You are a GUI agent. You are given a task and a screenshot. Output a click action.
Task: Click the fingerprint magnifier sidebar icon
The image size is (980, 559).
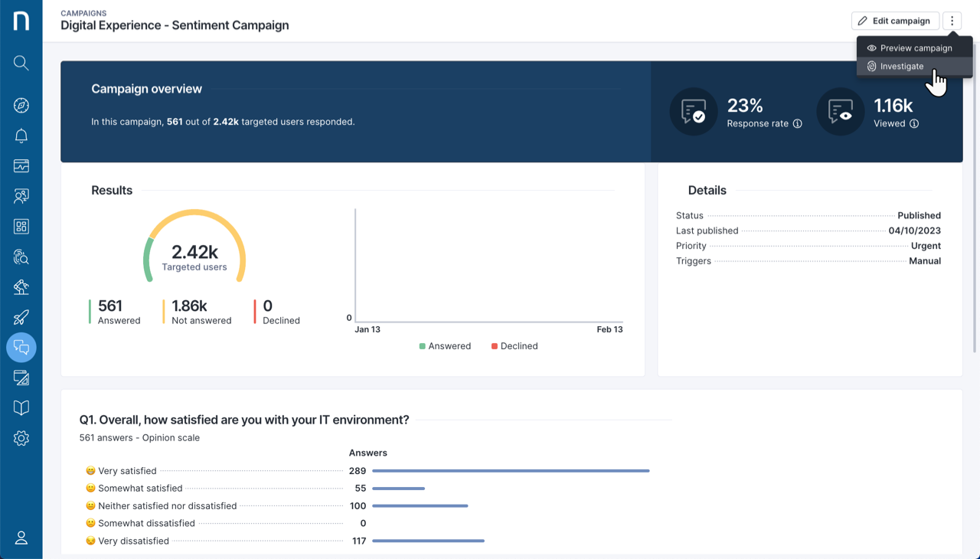pos(21,257)
